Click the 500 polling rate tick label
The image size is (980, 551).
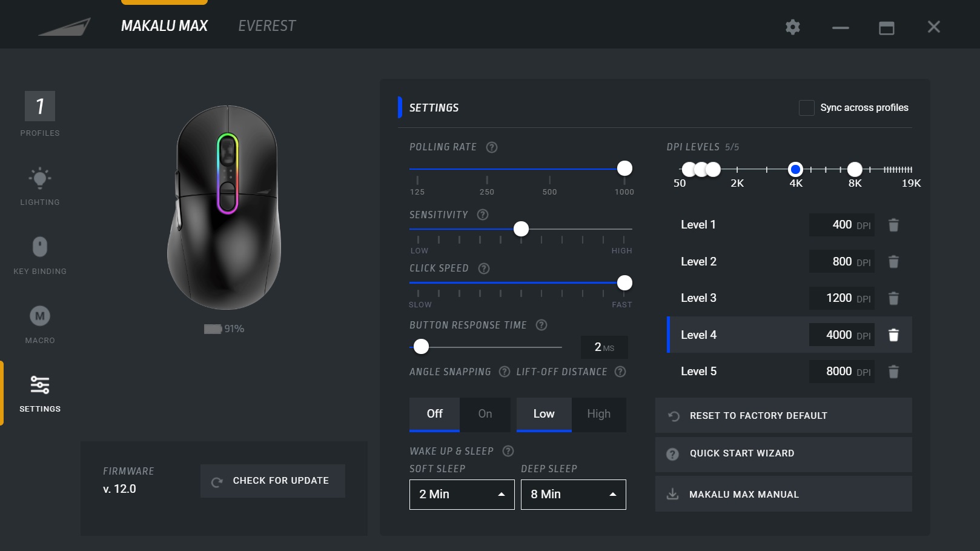click(x=549, y=192)
